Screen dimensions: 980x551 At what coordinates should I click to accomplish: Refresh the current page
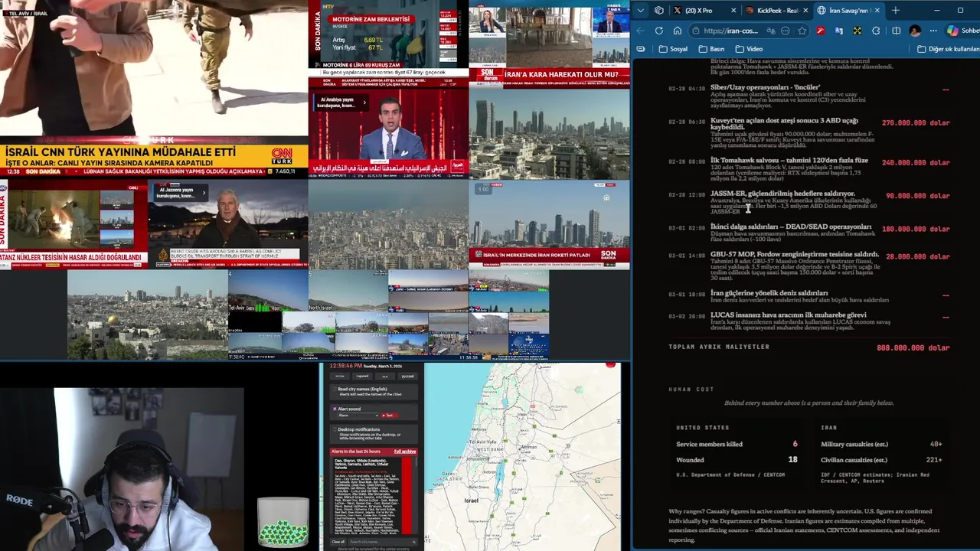tap(659, 31)
